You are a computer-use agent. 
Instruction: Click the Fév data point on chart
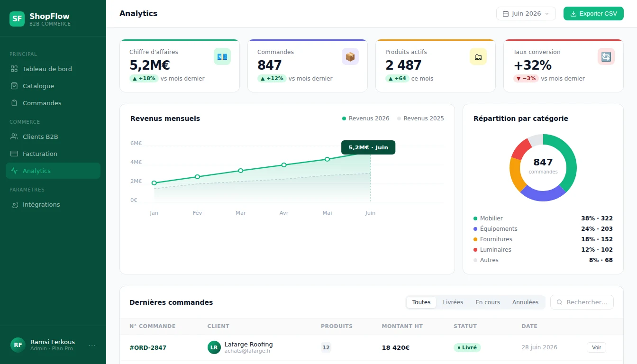coord(197,177)
